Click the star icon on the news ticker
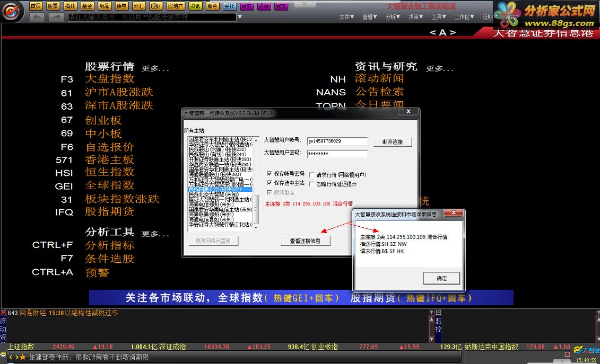The width and height of the screenshot is (600, 364). [23, 358]
